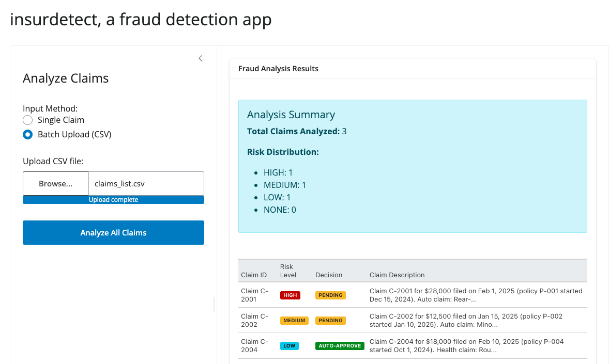
Task: Click the green AUTO-APPROVE decision badge
Action: [340, 346]
